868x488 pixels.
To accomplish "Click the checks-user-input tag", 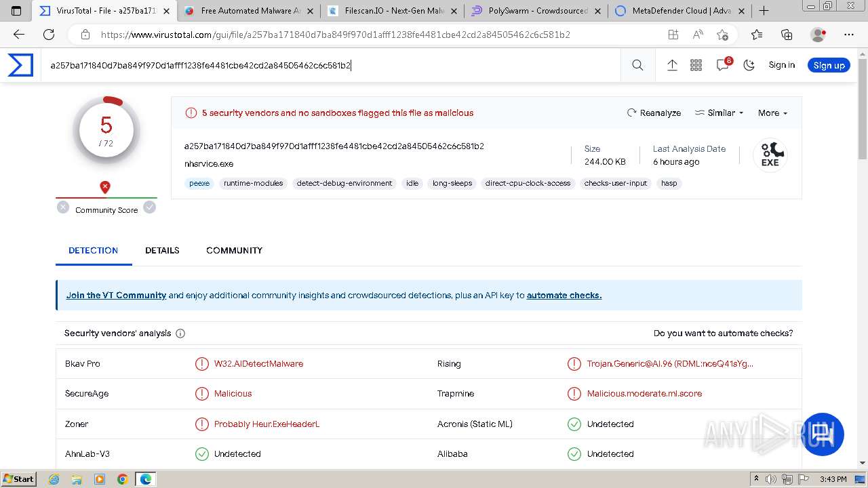I will coord(616,183).
